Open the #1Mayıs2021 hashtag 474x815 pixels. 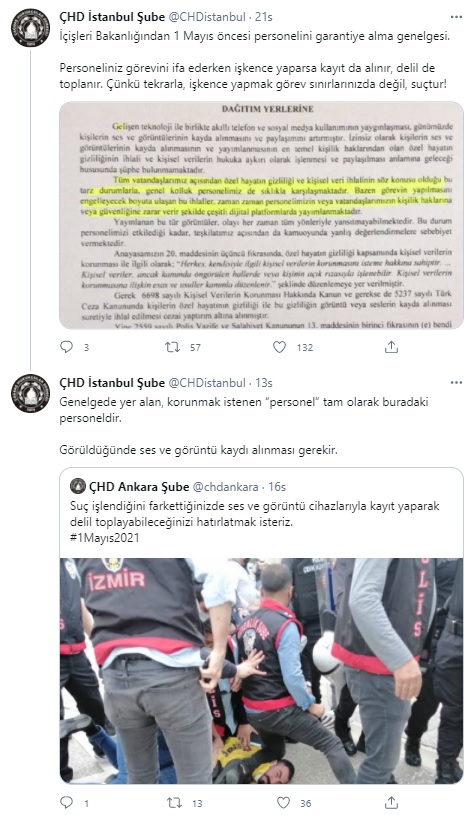[x=104, y=537]
